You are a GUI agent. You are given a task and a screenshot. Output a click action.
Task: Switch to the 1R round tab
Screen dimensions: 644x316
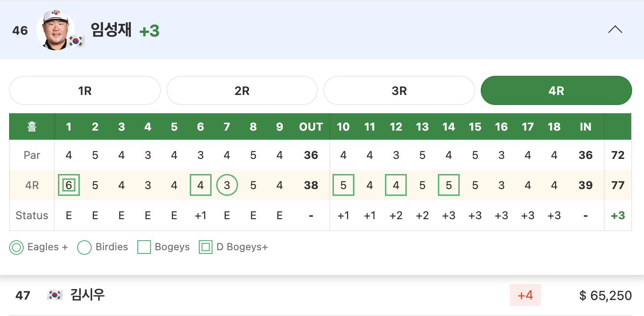coord(85,90)
